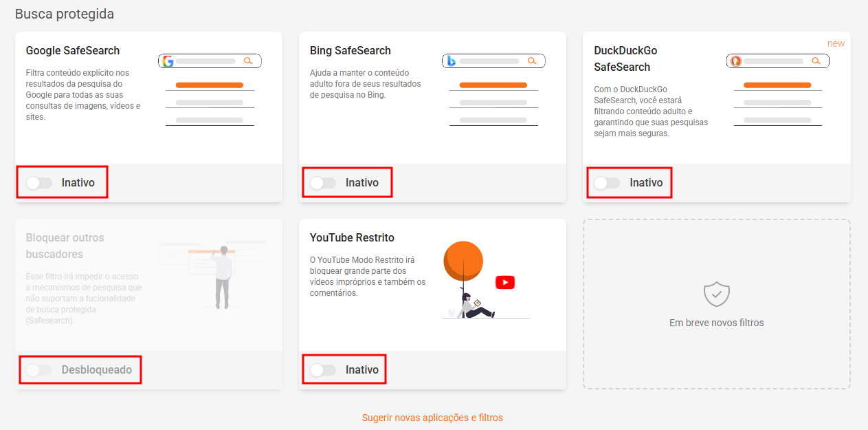Enable the Google SafeSearch toggle

pyautogui.click(x=39, y=183)
